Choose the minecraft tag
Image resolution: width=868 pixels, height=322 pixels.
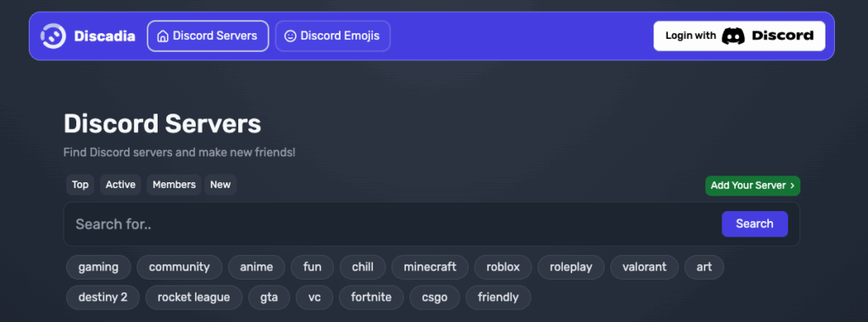pyautogui.click(x=430, y=267)
